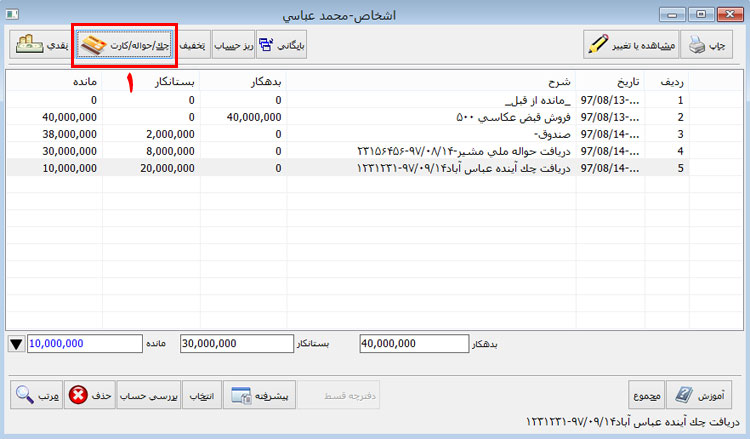
Task: Expand the black arrow beside balance field
Action: 16,344
